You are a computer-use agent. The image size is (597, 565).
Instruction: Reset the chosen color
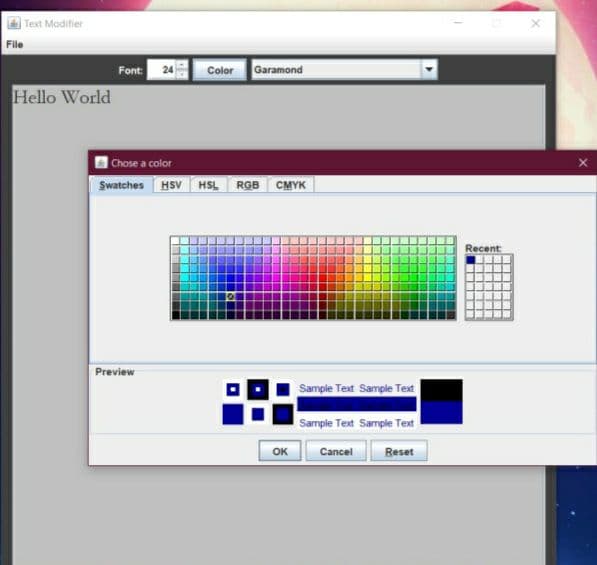click(x=399, y=451)
